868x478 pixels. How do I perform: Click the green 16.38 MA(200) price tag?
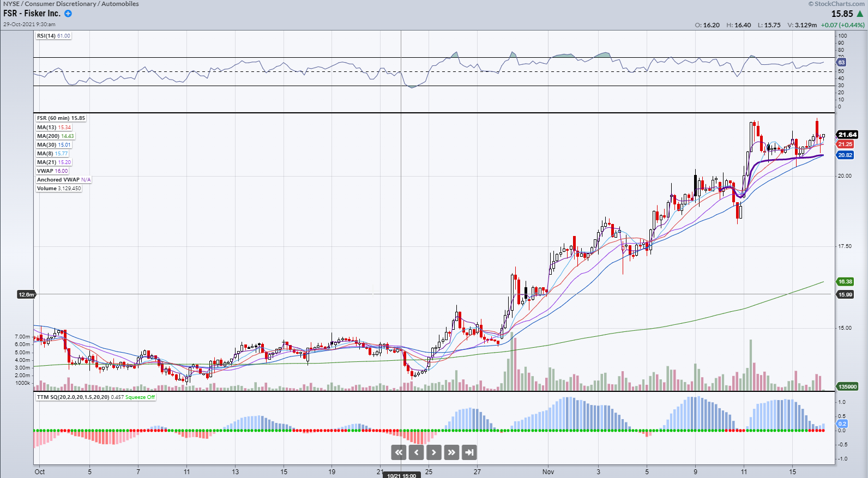pyautogui.click(x=845, y=282)
